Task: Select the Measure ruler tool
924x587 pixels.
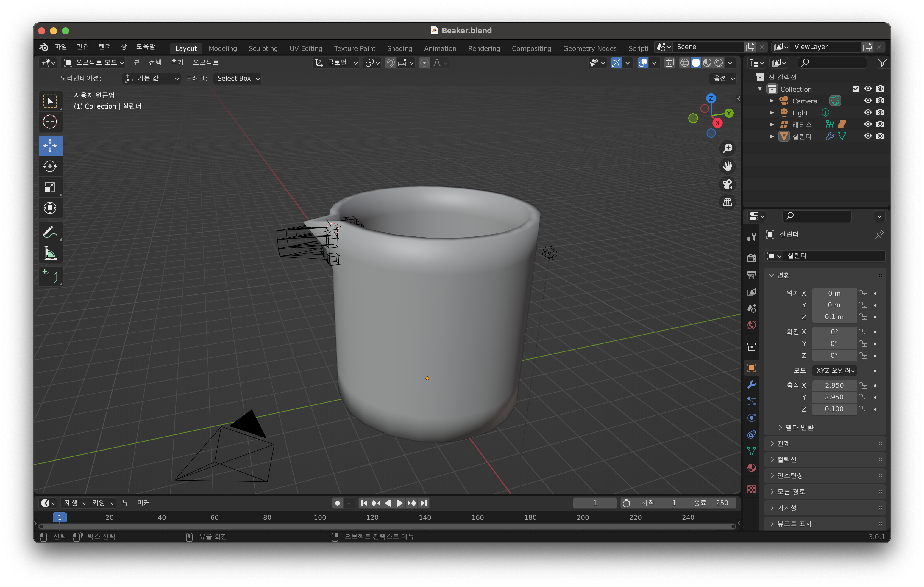Action: [x=50, y=253]
